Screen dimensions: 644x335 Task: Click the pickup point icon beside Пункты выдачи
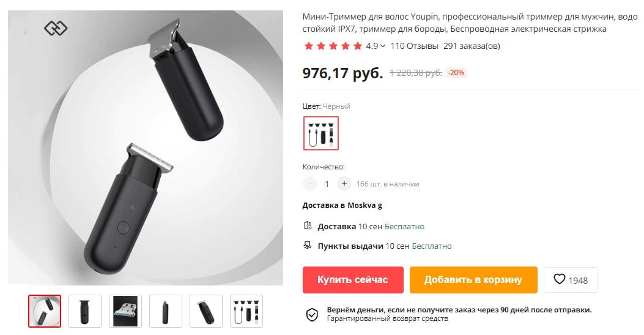tap(308, 246)
